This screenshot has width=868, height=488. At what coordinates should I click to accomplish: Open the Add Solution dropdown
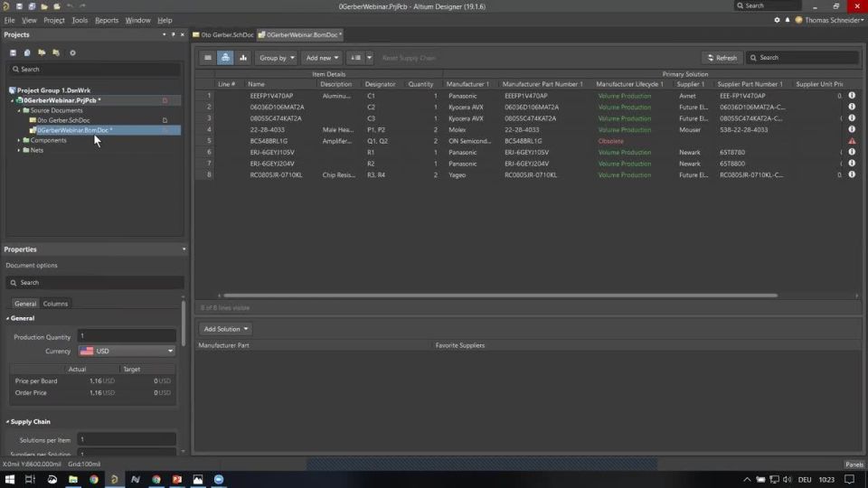coord(225,329)
